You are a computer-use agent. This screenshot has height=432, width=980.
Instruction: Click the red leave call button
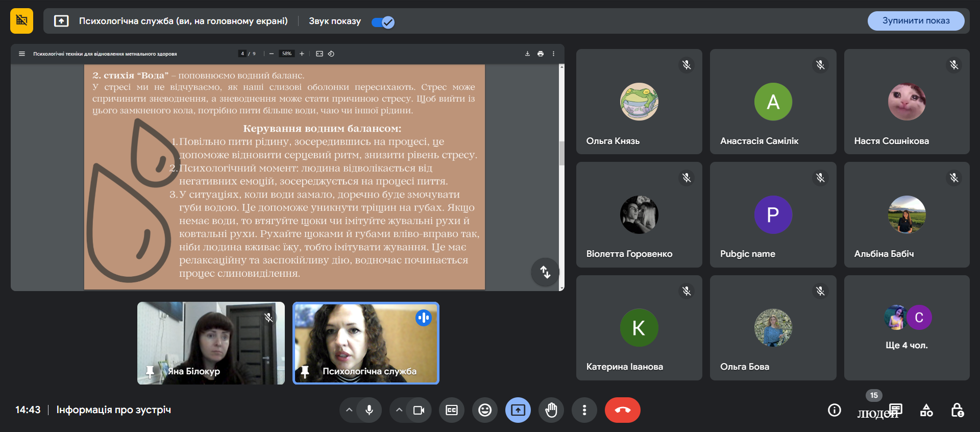622,410
